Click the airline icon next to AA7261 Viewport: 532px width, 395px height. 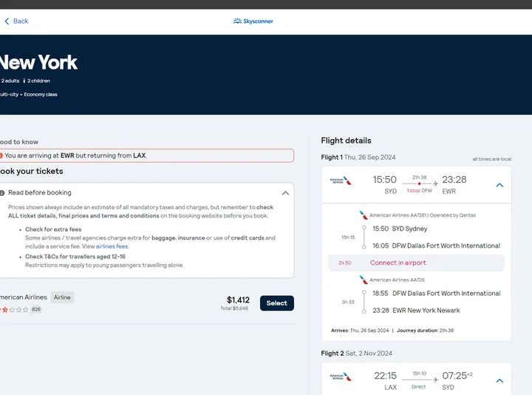tap(363, 215)
